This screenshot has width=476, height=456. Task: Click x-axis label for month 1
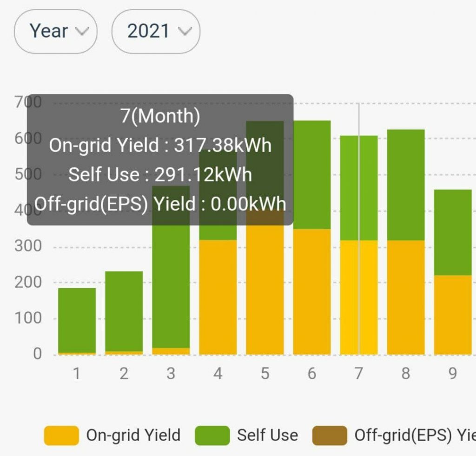[77, 374]
